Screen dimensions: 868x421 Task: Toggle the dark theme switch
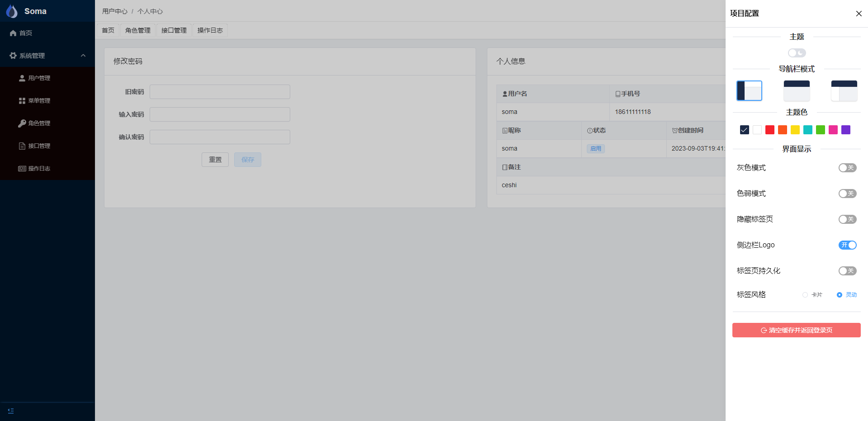point(797,53)
